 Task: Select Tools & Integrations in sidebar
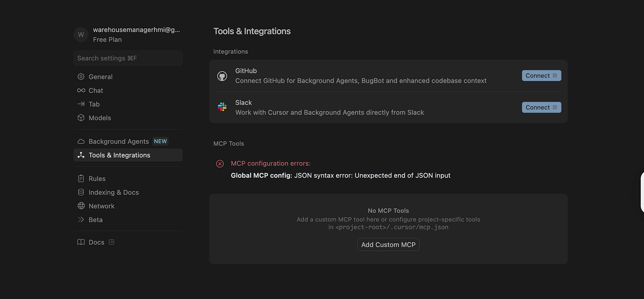(x=128, y=155)
